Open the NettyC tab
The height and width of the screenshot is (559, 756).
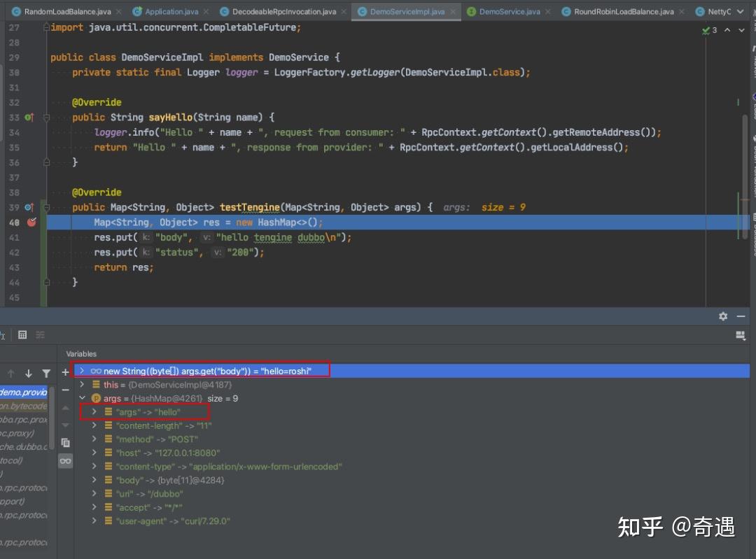tap(713, 11)
